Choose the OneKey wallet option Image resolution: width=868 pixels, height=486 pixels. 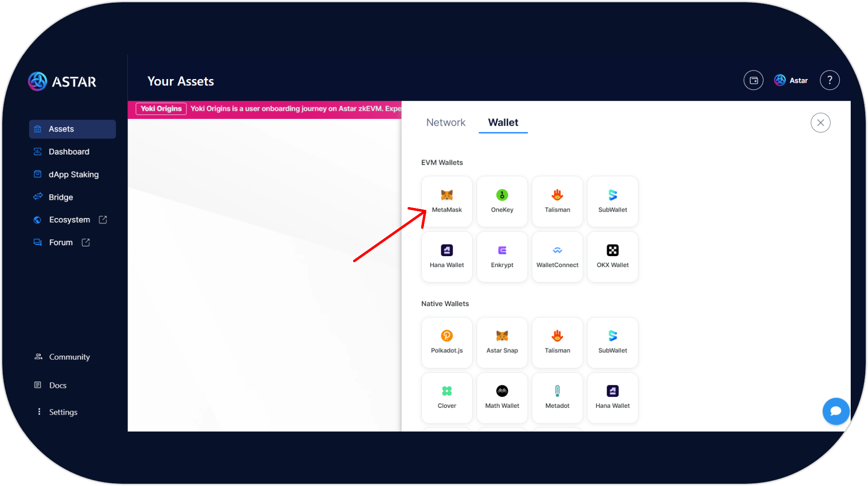coord(502,201)
